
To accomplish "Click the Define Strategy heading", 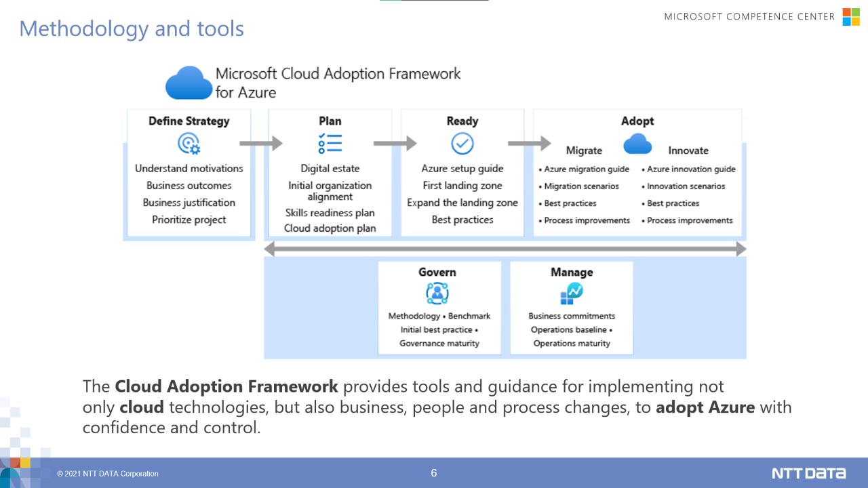I will click(x=189, y=121).
